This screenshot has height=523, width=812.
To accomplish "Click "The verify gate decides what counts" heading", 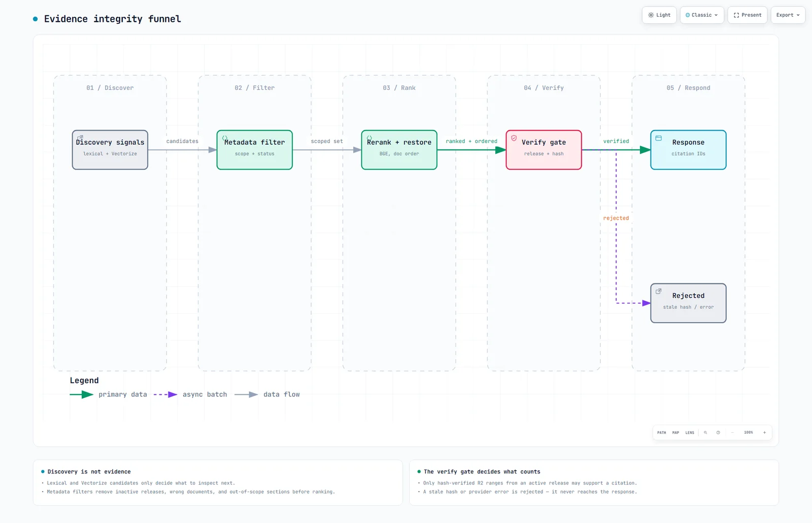I will pyautogui.click(x=482, y=472).
